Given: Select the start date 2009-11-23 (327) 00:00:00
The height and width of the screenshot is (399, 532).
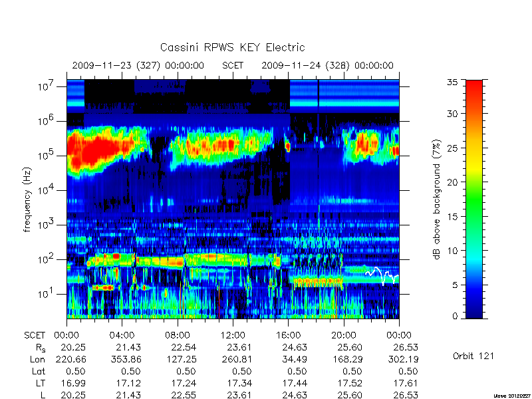Looking at the screenshot, I should [138, 65].
